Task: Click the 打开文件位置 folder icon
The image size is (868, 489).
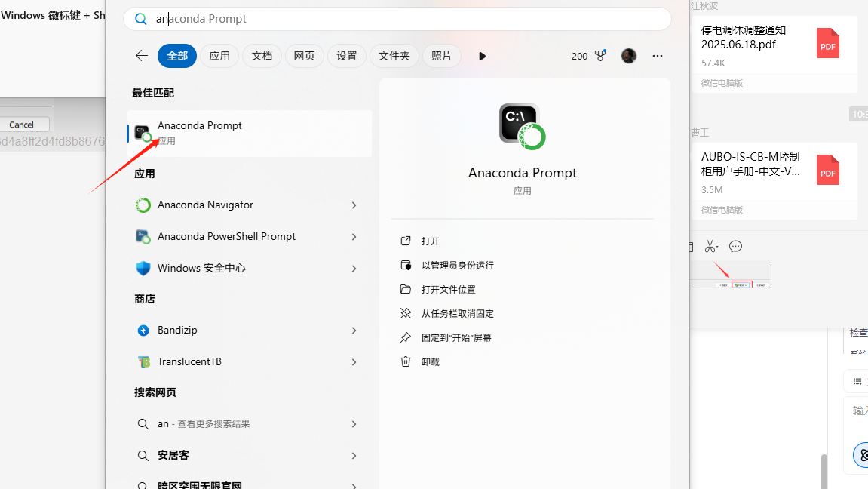Action: (406, 289)
